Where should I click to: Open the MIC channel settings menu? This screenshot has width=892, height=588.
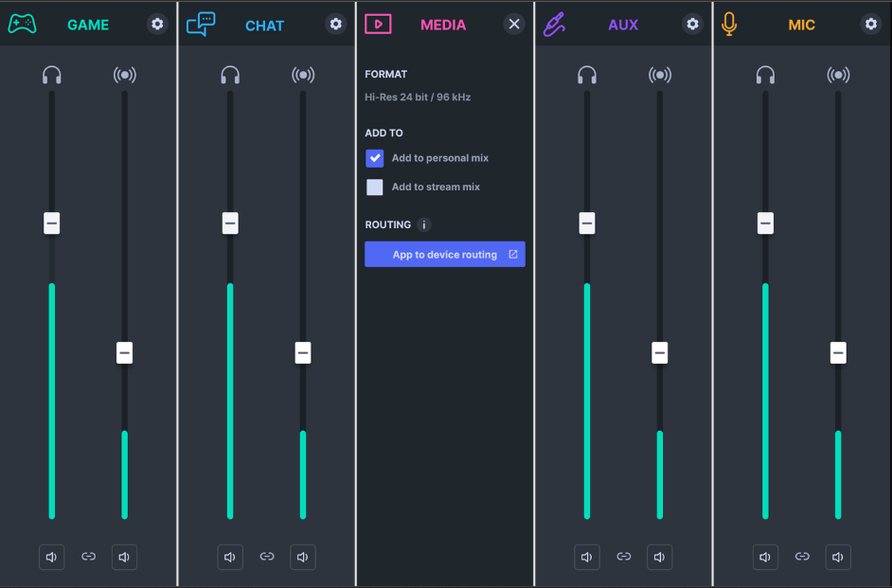point(870,25)
